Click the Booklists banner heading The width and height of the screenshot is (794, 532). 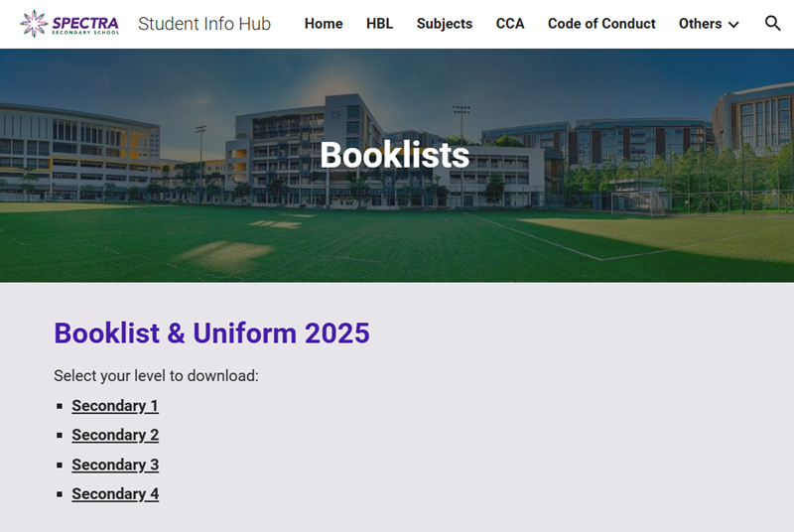(x=394, y=155)
